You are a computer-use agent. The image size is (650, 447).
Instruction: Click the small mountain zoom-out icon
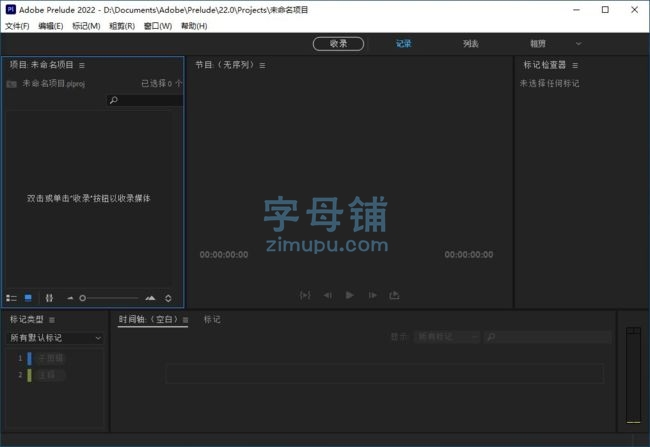tap(70, 298)
